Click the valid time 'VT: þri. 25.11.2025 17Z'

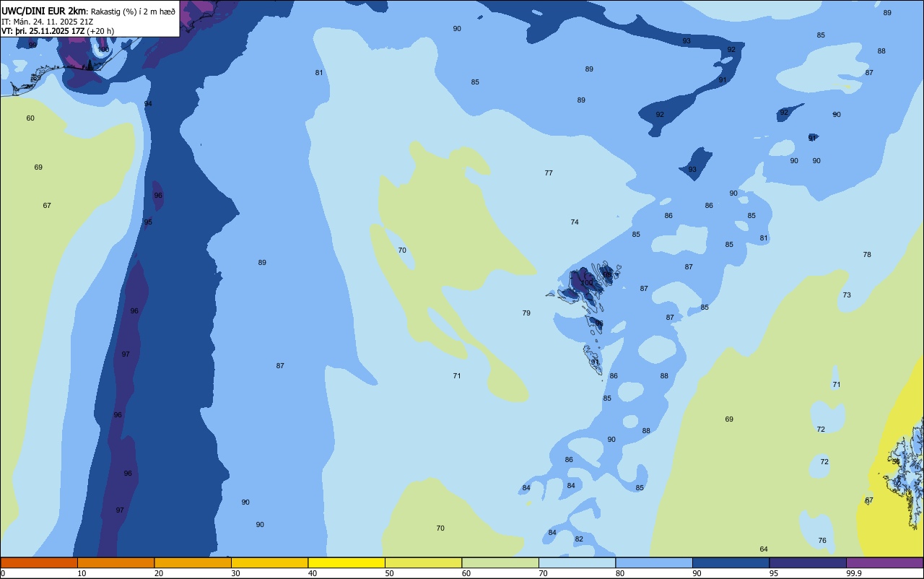pyautogui.click(x=43, y=31)
